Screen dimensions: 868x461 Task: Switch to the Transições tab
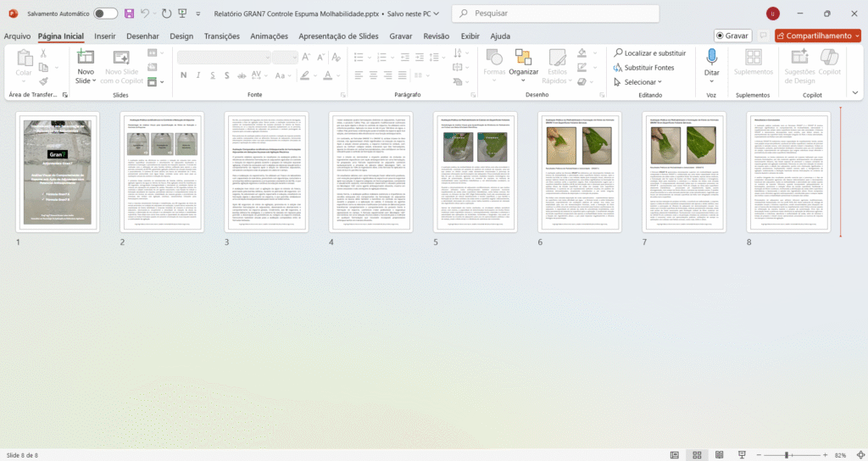(x=222, y=36)
